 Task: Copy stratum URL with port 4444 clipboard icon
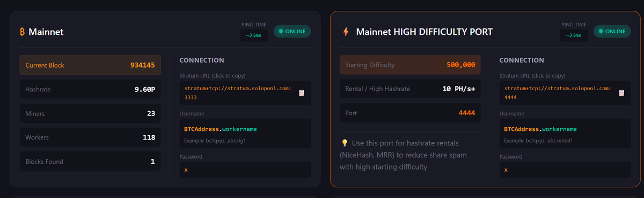tap(621, 93)
